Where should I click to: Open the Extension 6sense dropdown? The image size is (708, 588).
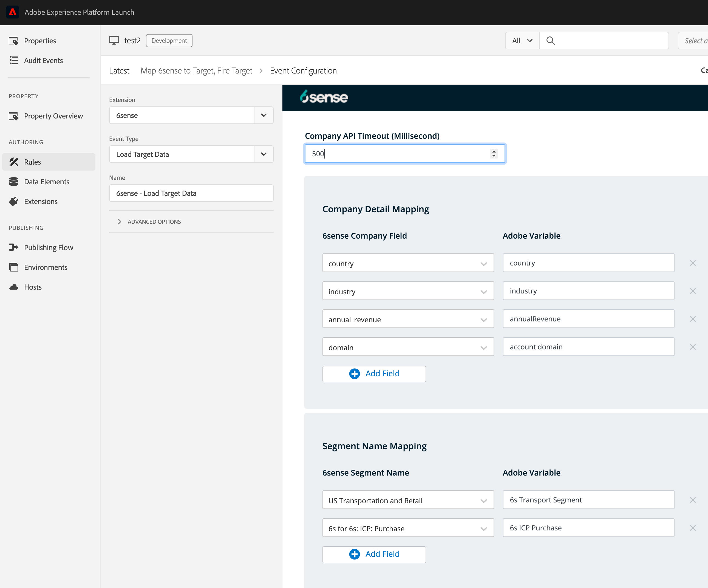point(191,115)
